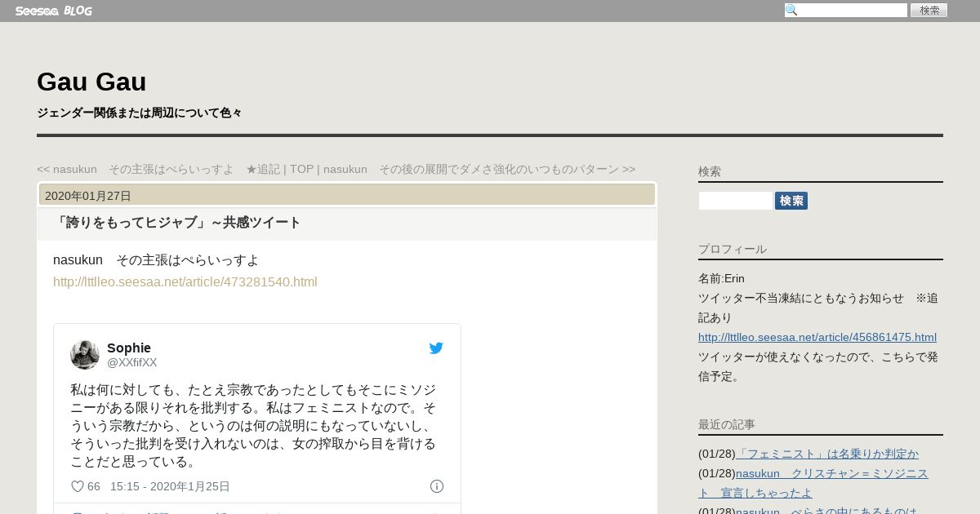Go to TOP navigation link
The image size is (980, 514).
click(301, 169)
